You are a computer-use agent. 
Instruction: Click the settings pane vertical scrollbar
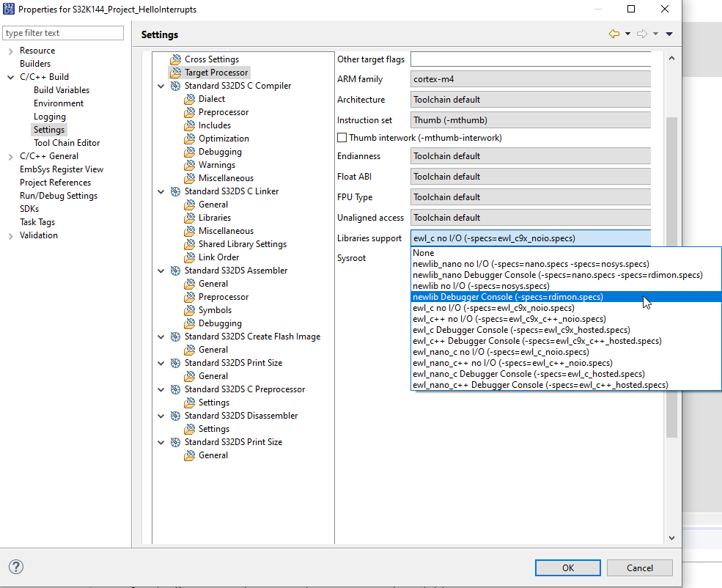(x=671, y=279)
